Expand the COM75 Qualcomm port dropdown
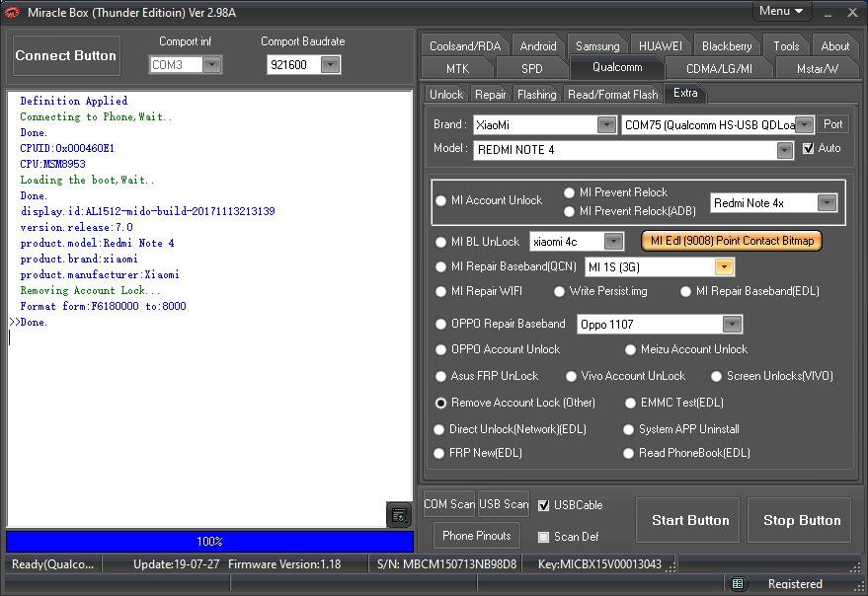 tap(805, 125)
